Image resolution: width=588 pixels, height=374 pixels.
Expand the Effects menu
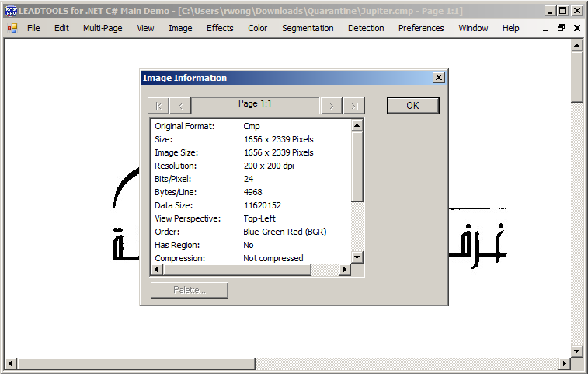[220, 28]
